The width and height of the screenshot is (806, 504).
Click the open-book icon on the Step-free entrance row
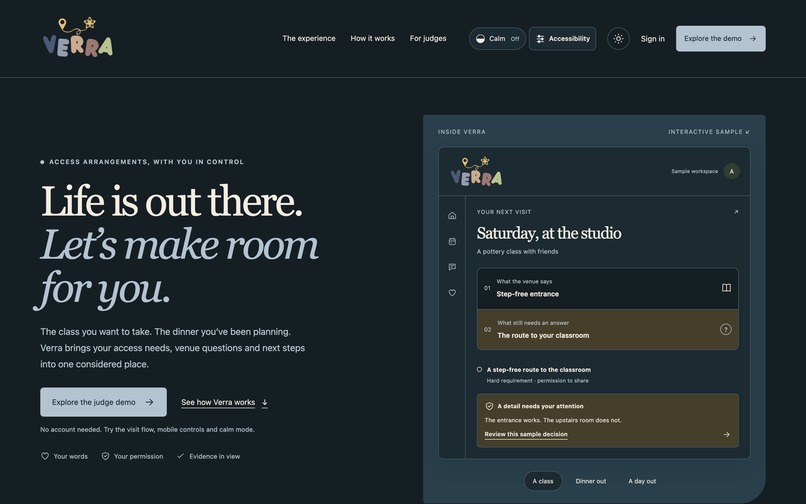pos(726,288)
